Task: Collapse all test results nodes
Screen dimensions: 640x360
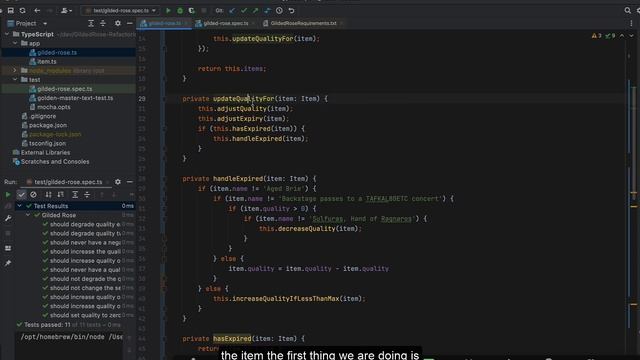Action: pos(87,195)
